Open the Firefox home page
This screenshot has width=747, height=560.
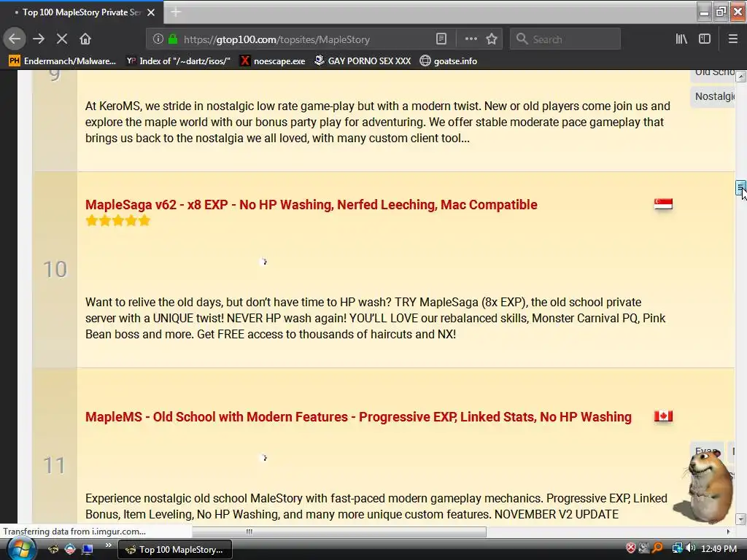(x=85, y=39)
